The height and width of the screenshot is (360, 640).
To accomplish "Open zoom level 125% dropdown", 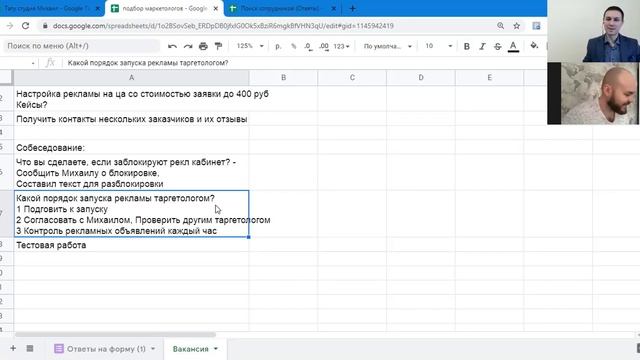I will (250, 46).
